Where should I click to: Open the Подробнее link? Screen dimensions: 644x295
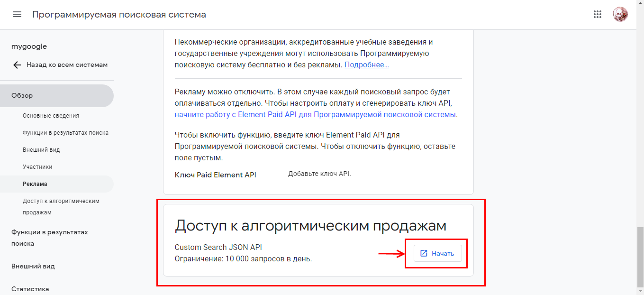point(366,65)
